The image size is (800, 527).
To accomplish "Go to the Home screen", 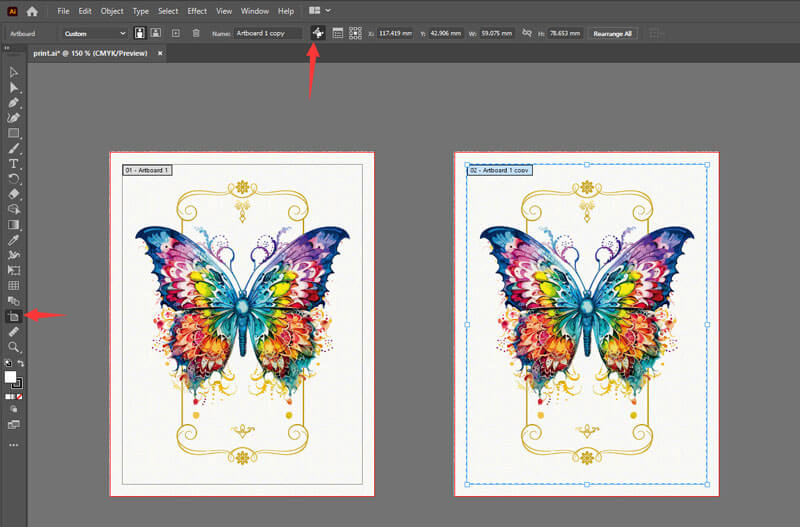I will point(32,11).
